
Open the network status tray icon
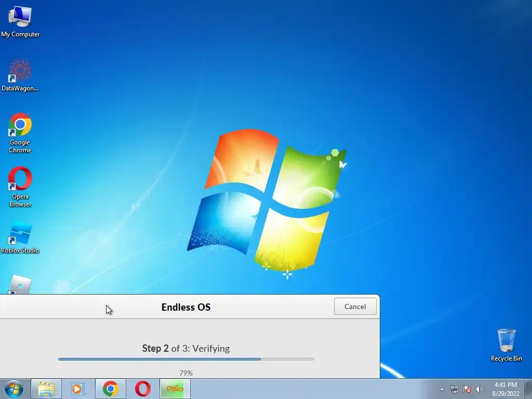(454, 389)
